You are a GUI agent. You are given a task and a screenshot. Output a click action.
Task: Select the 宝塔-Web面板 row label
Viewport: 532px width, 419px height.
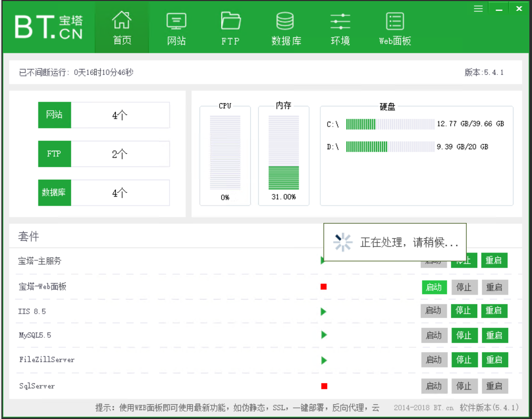43,287
